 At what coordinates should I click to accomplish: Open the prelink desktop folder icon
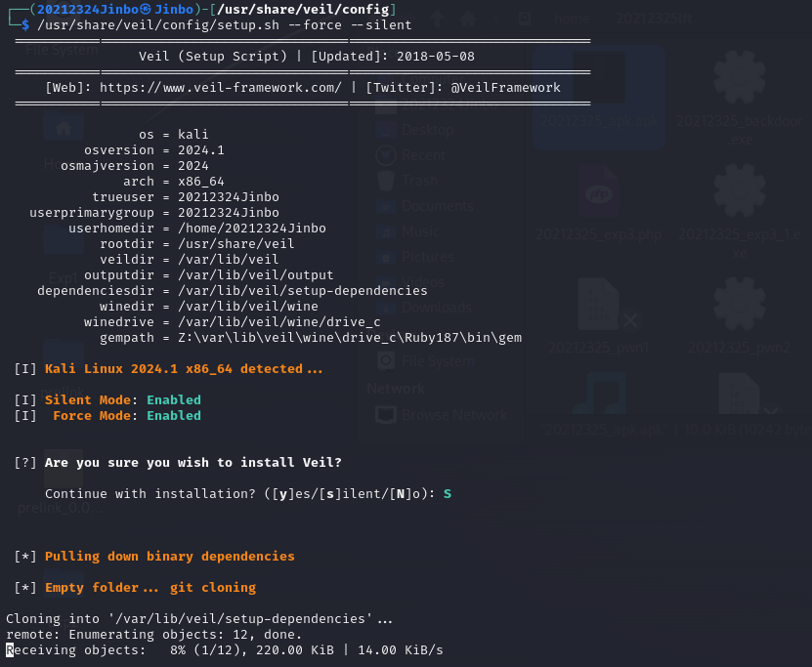click(64, 354)
